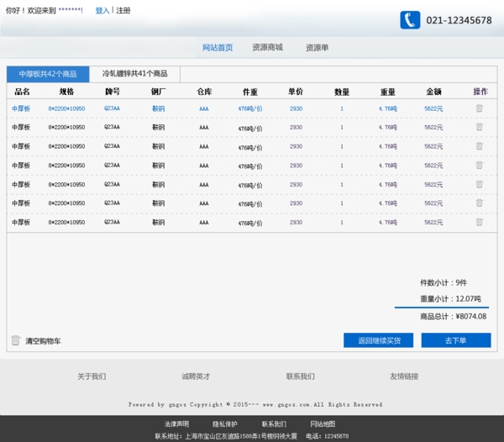Click the 单价 column header
This screenshot has height=442, width=504.
click(x=296, y=92)
